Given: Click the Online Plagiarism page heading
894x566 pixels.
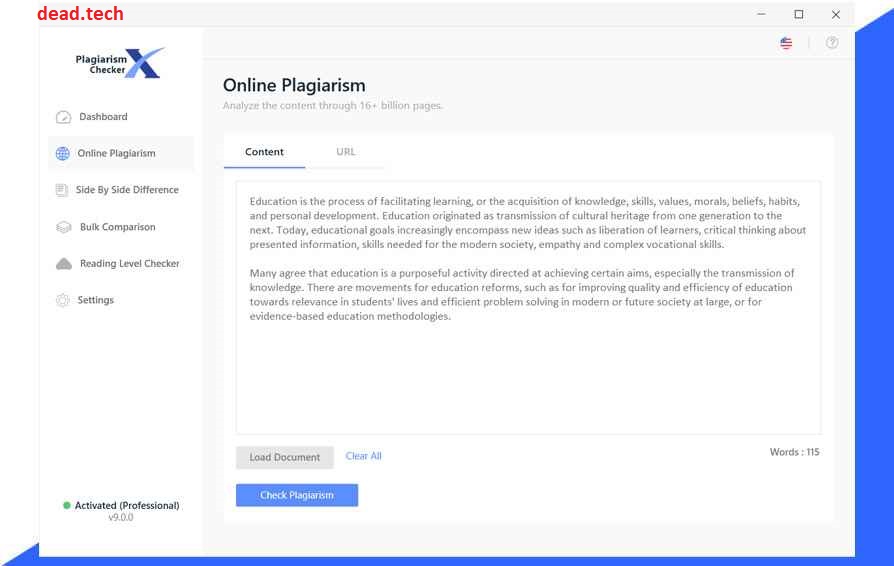Looking at the screenshot, I should pyautogui.click(x=294, y=85).
